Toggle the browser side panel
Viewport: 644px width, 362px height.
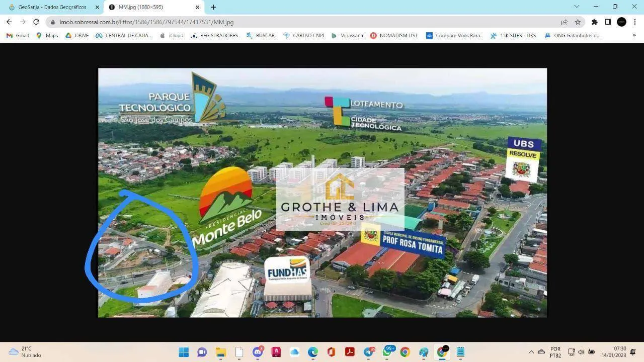(608, 22)
